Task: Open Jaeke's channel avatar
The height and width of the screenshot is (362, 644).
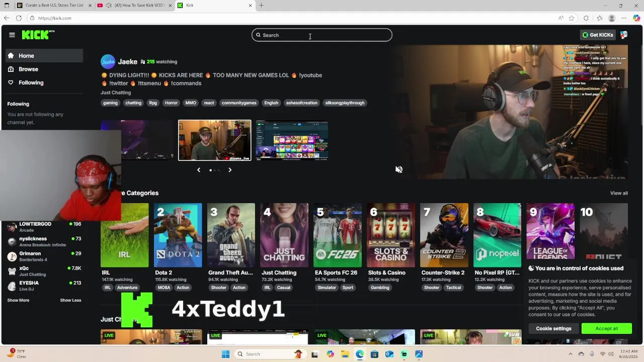Action: coord(108,61)
